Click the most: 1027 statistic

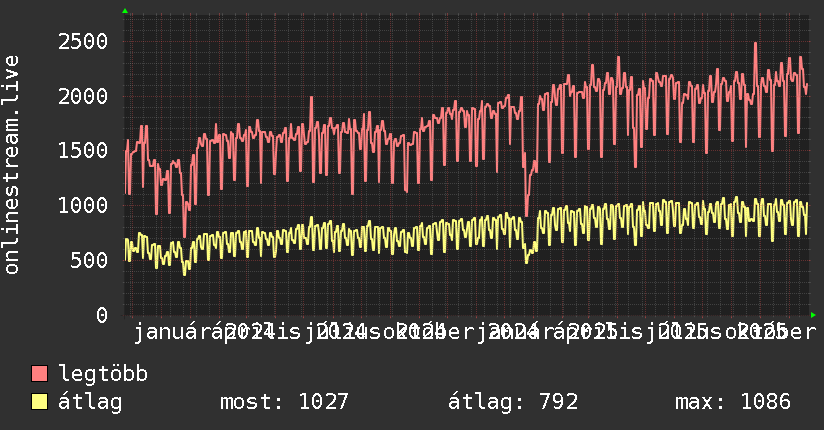(283, 402)
